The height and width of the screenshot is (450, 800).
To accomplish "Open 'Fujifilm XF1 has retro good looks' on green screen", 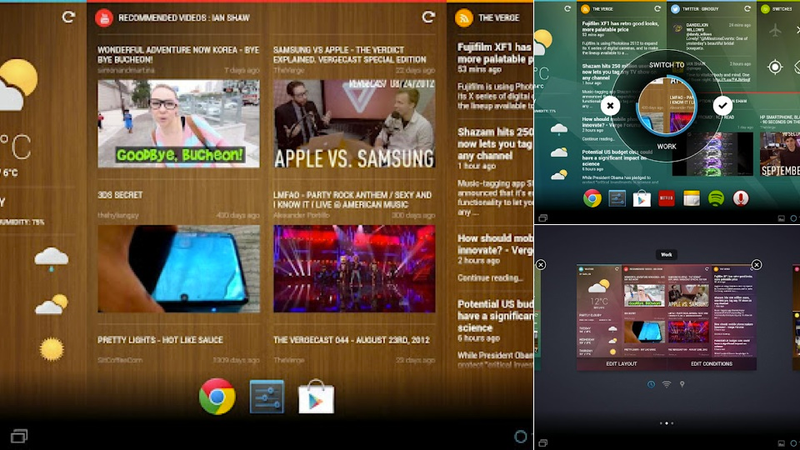I will (x=620, y=27).
